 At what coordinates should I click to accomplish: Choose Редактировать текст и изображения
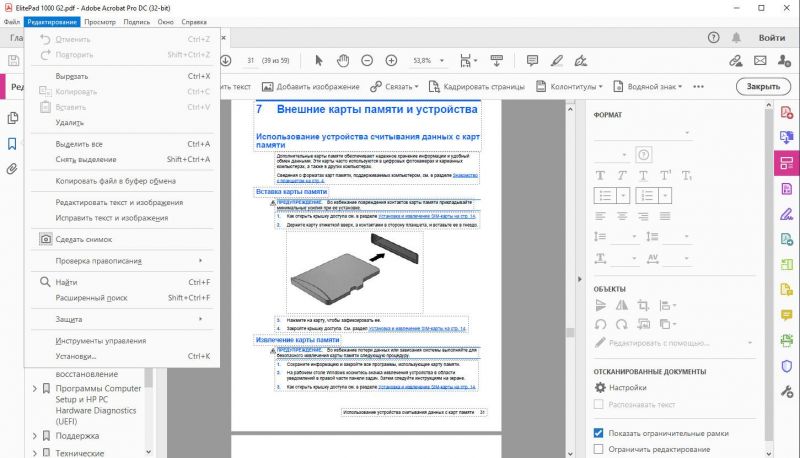point(122,202)
